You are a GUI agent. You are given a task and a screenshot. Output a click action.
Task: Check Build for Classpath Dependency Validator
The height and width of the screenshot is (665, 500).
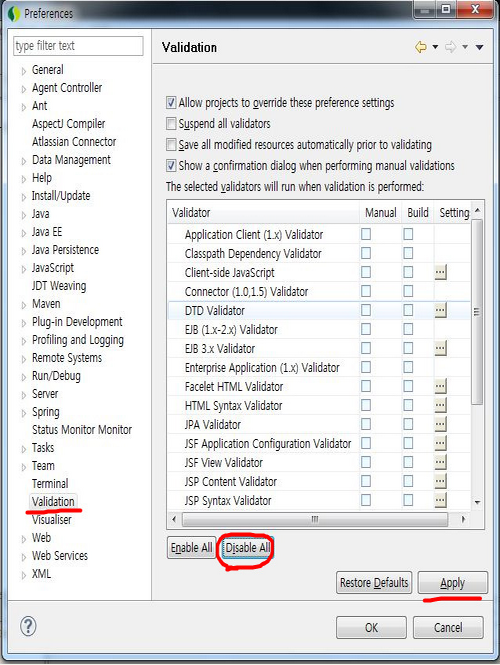tap(408, 253)
